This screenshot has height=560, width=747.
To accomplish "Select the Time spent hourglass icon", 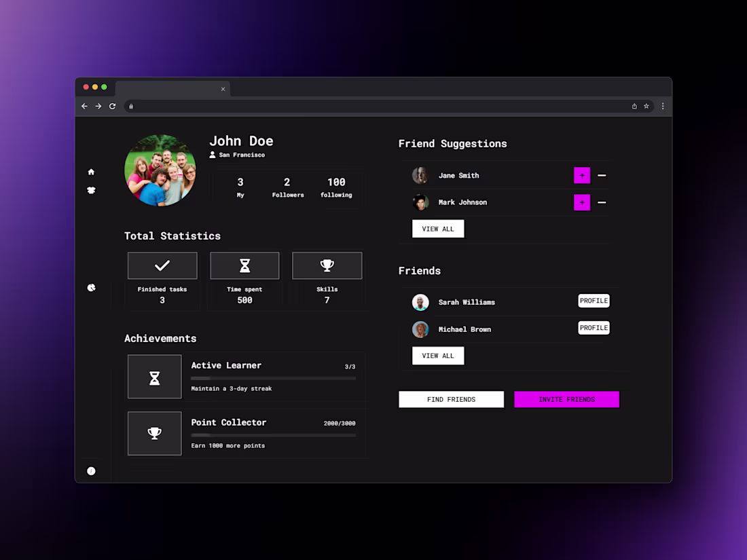I will (244, 265).
